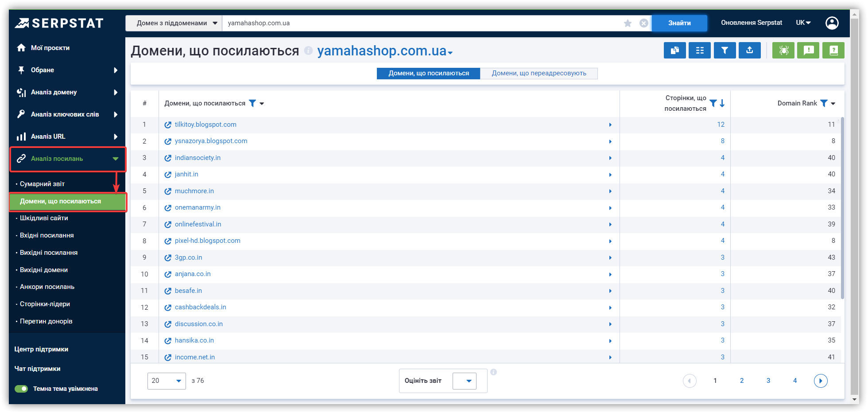The image size is (868, 413).
Task: Filter the referring pages column
Action: (x=713, y=103)
